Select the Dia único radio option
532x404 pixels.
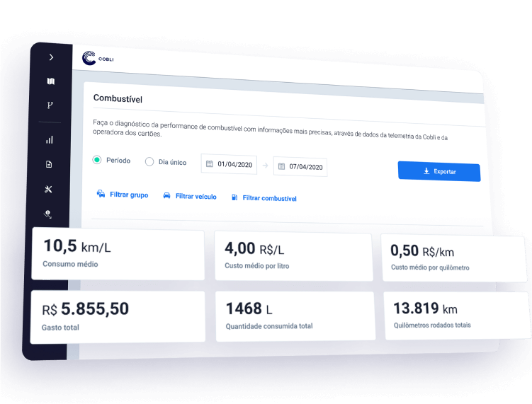[x=149, y=161]
